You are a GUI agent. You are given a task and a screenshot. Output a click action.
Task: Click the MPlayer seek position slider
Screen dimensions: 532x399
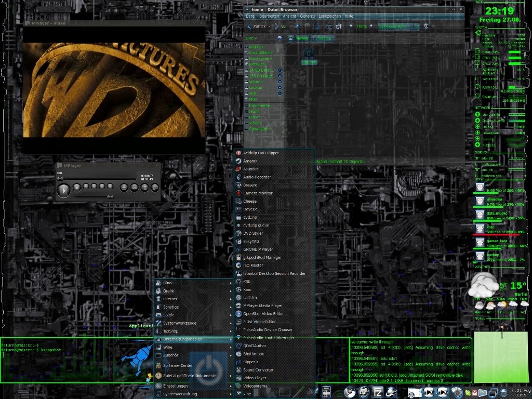[x=97, y=179]
